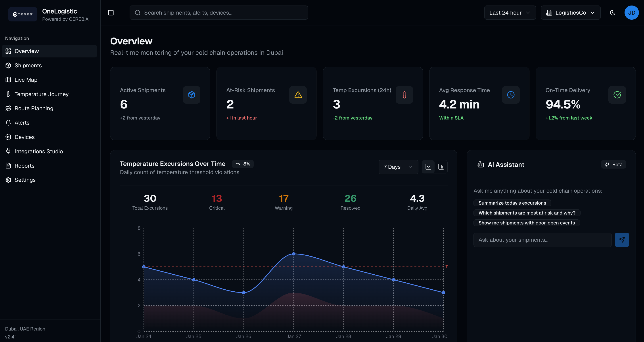Click the 8% trend indicator badge
The width and height of the screenshot is (644, 342).
coord(243,164)
